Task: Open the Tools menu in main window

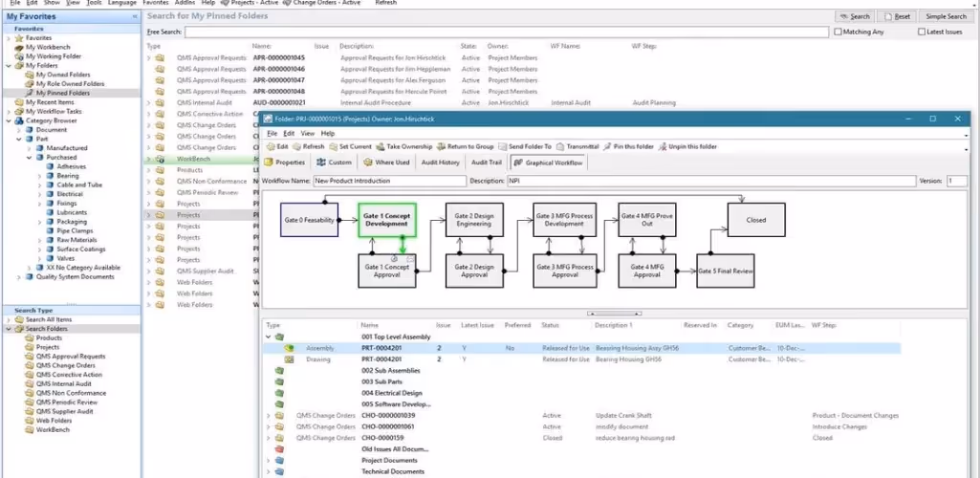Action: tap(94, 3)
